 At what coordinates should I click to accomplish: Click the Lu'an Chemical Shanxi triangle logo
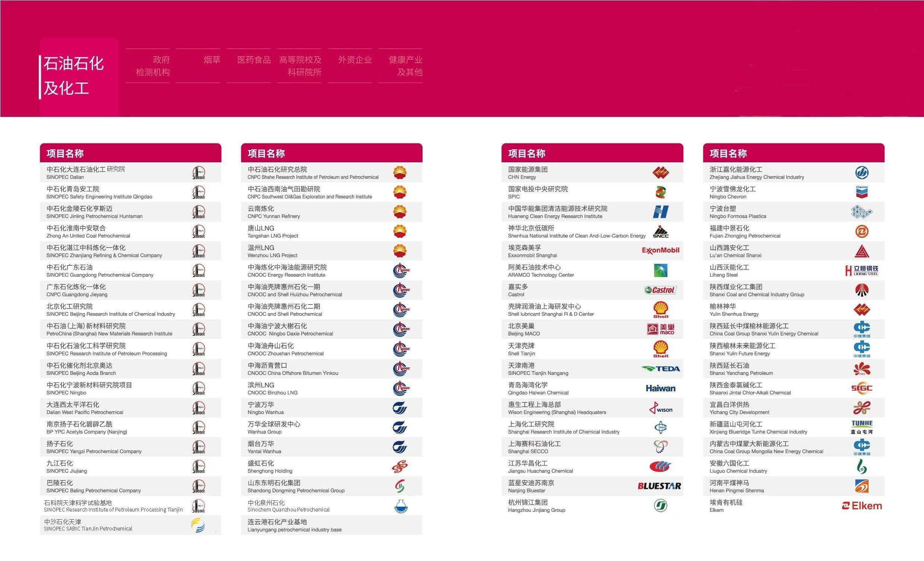pyautogui.click(x=862, y=251)
